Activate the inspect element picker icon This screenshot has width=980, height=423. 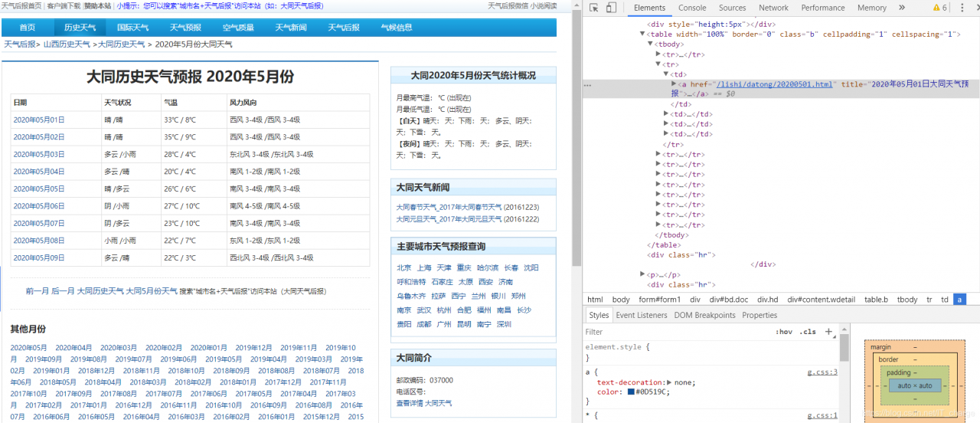pyautogui.click(x=594, y=8)
